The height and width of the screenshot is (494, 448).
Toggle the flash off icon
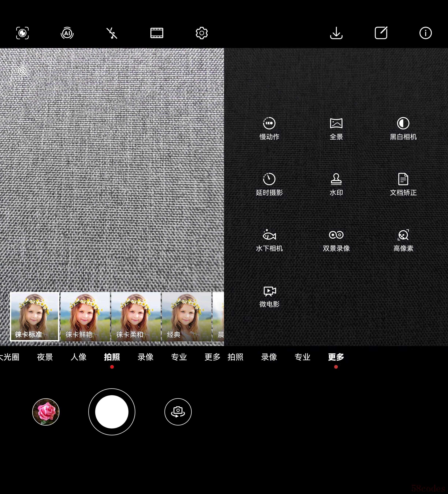[x=112, y=33]
